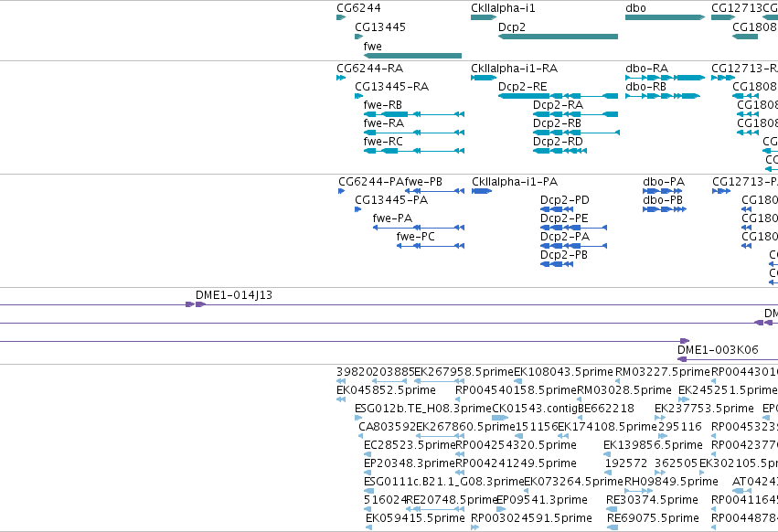
Task: Select the fwe-RA transcript label
Action: [384, 123]
